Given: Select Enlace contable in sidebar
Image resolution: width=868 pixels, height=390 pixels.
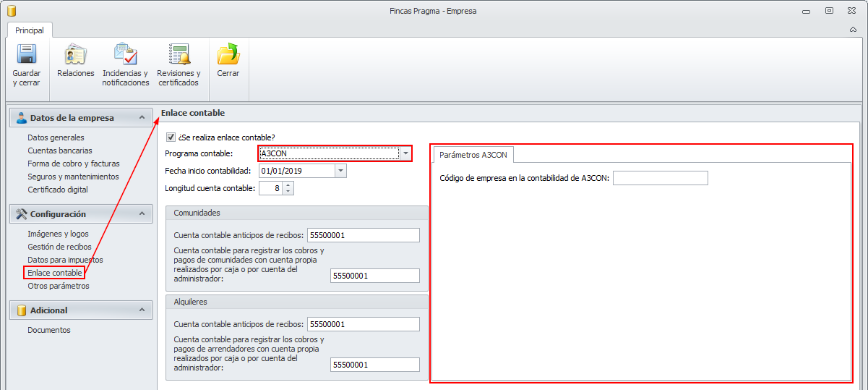Looking at the screenshot, I should [55, 273].
